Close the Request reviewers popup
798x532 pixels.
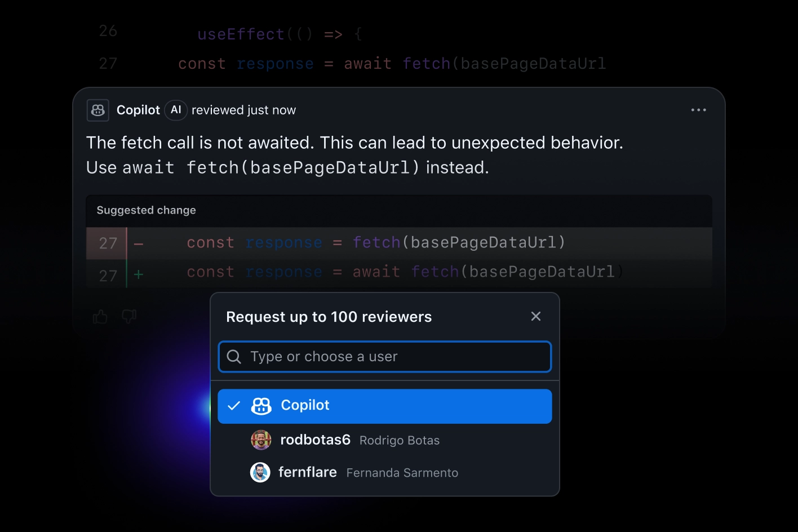pyautogui.click(x=536, y=317)
